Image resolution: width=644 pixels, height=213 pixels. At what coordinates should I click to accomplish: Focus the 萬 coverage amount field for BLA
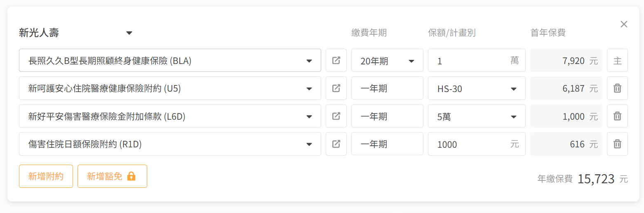point(477,61)
